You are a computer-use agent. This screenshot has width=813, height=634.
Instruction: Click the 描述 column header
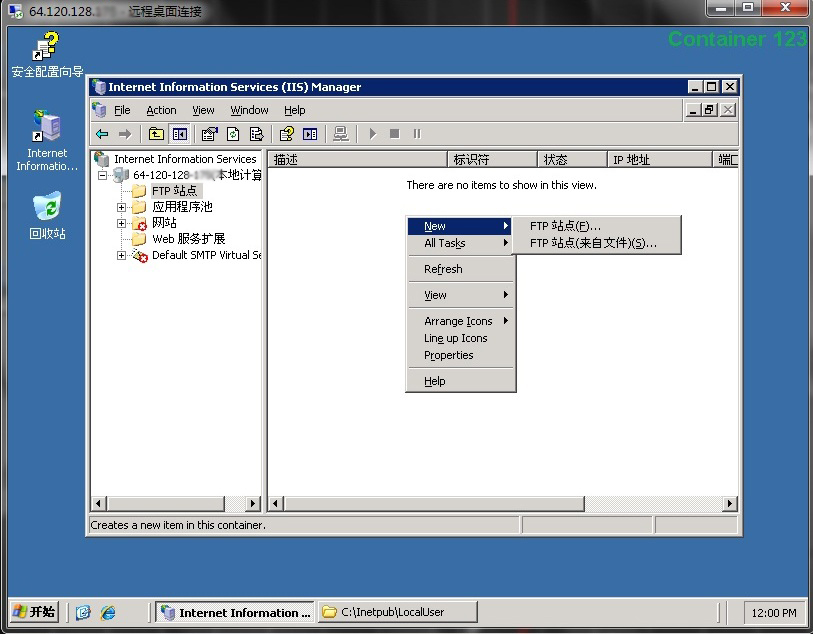[356, 159]
